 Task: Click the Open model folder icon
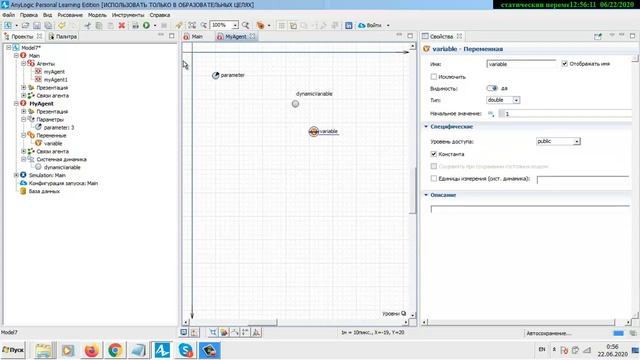25,25
